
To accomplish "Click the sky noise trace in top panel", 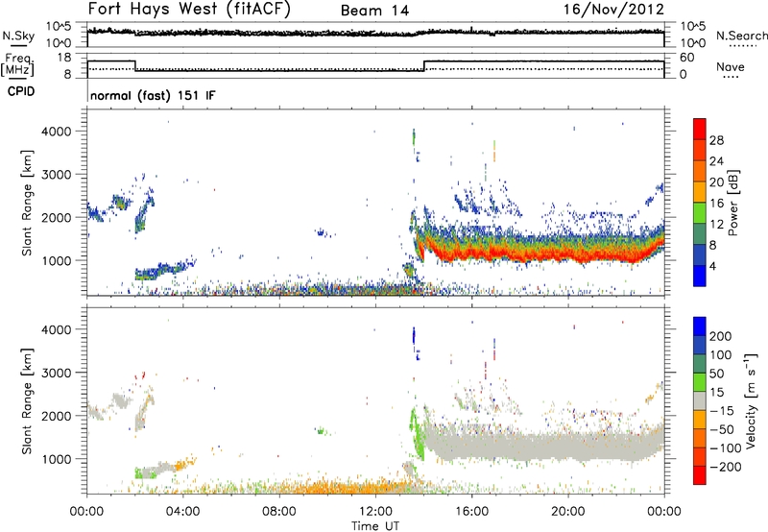I will click(x=375, y=33).
